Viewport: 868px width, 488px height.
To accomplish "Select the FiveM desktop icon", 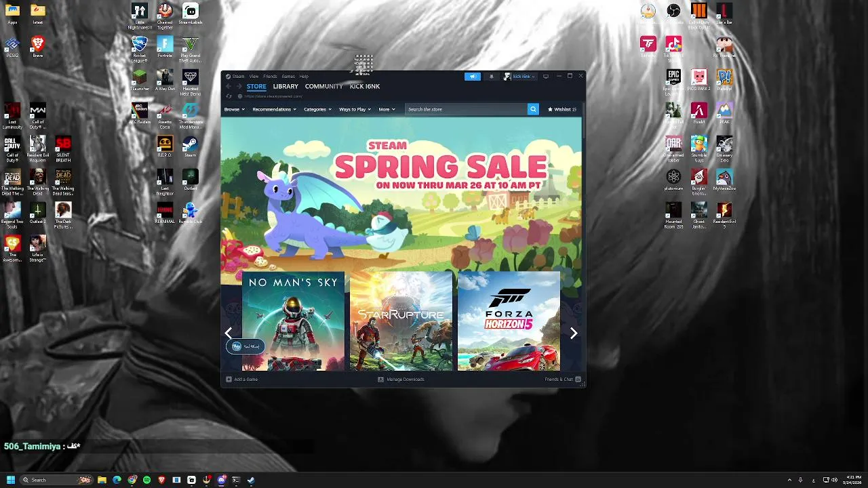I will pos(699,113).
